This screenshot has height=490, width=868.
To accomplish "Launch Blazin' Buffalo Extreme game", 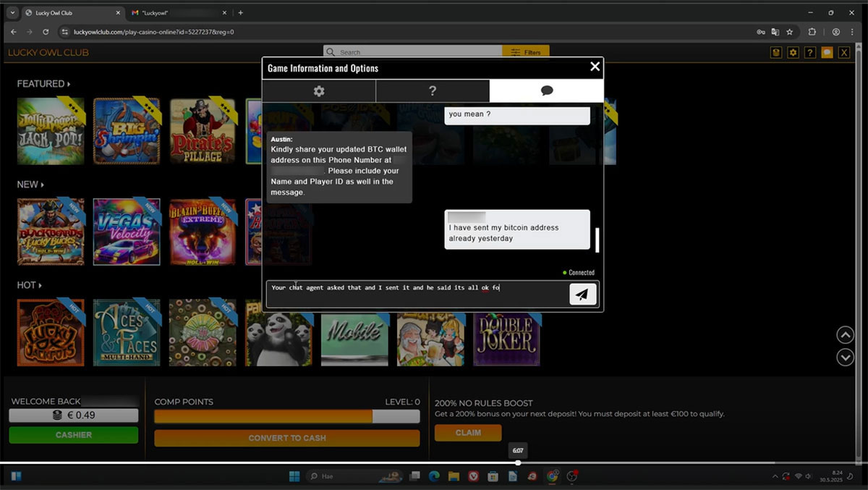I will pyautogui.click(x=203, y=232).
